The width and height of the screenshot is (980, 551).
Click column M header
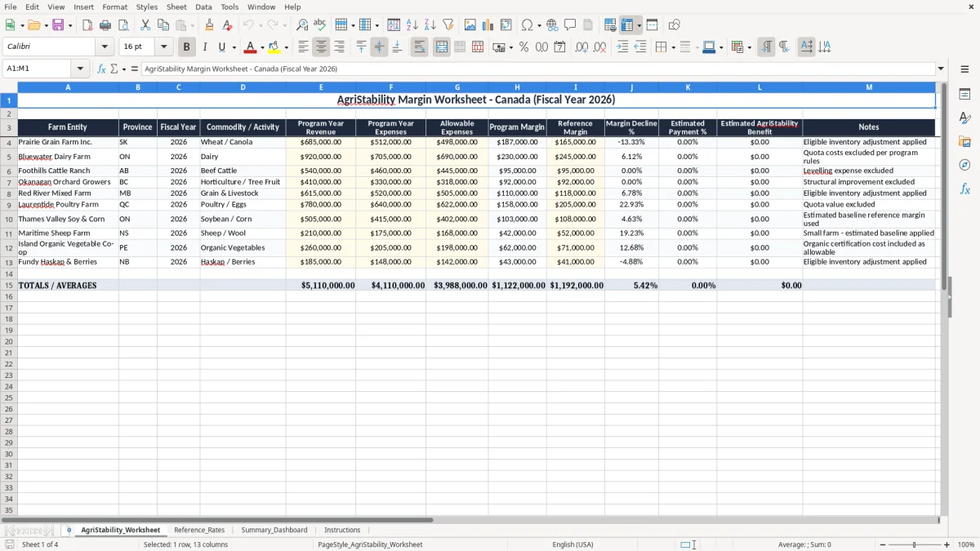869,87
